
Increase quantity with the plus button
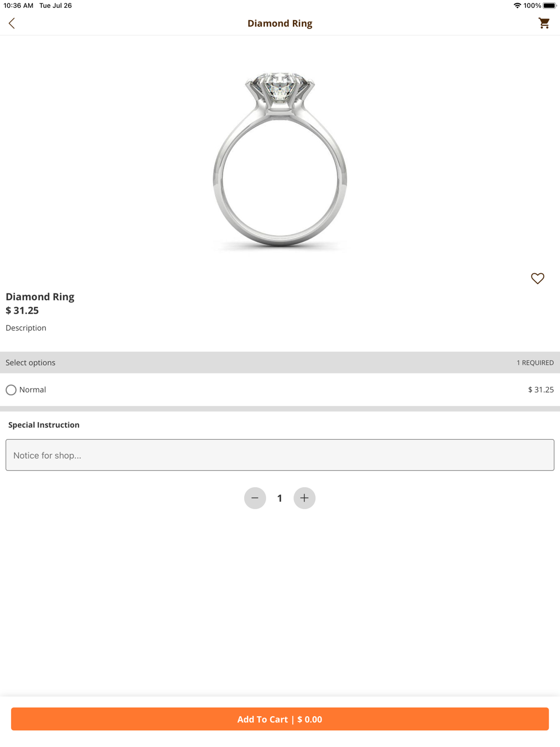click(x=305, y=498)
